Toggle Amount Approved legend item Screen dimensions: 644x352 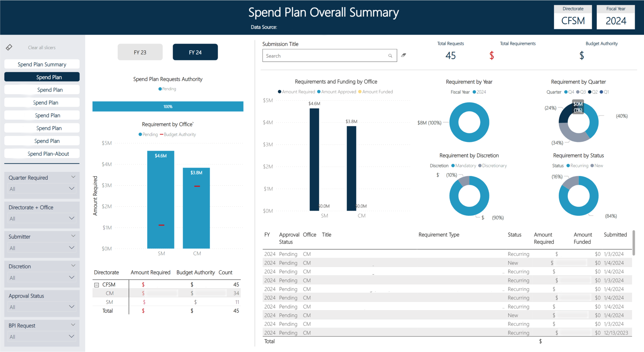(337, 92)
